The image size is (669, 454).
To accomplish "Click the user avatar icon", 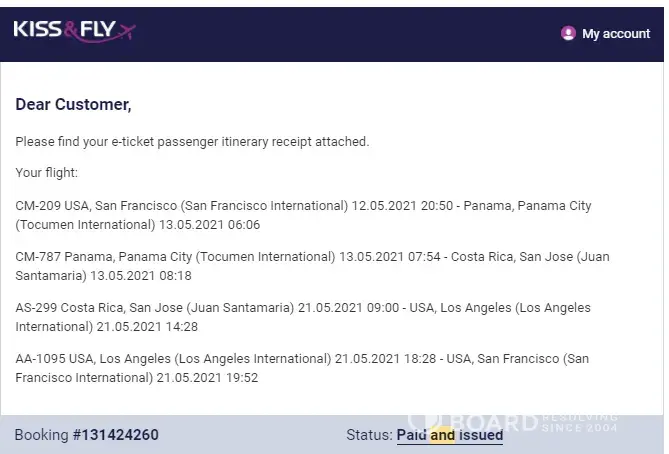I will 568,33.
